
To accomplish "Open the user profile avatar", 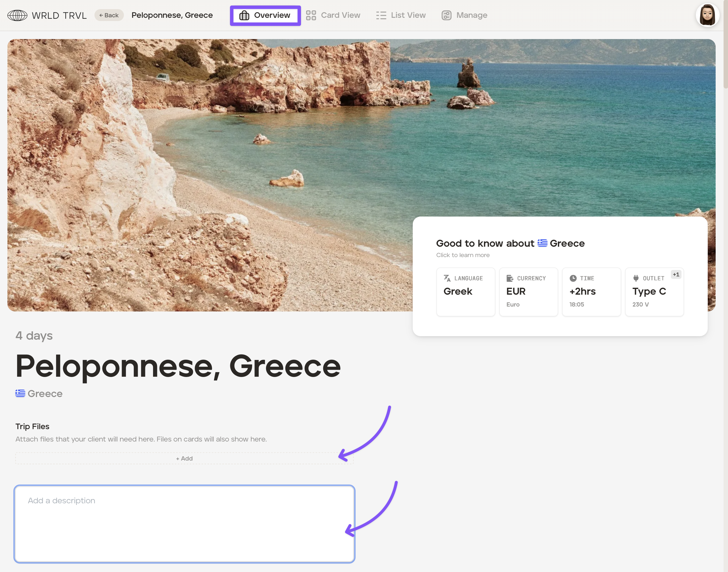I will (x=707, y=15).
